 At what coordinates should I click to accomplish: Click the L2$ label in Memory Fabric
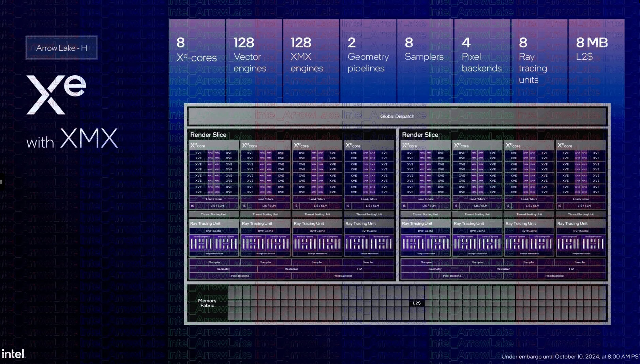click(417, 303)
